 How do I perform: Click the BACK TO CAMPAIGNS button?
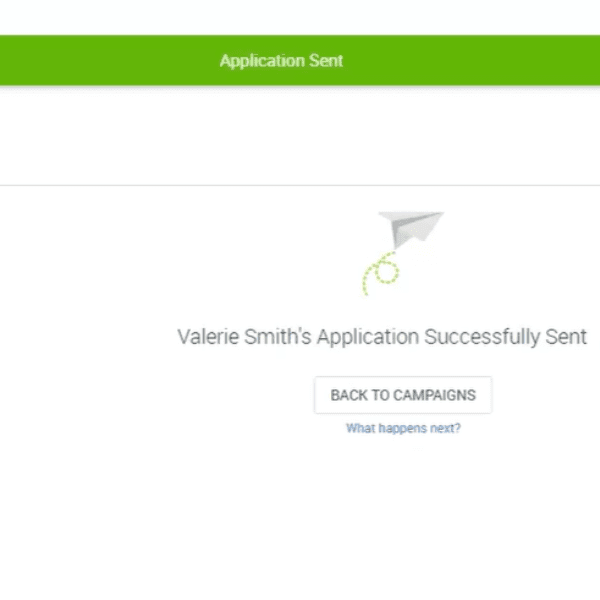403,395
